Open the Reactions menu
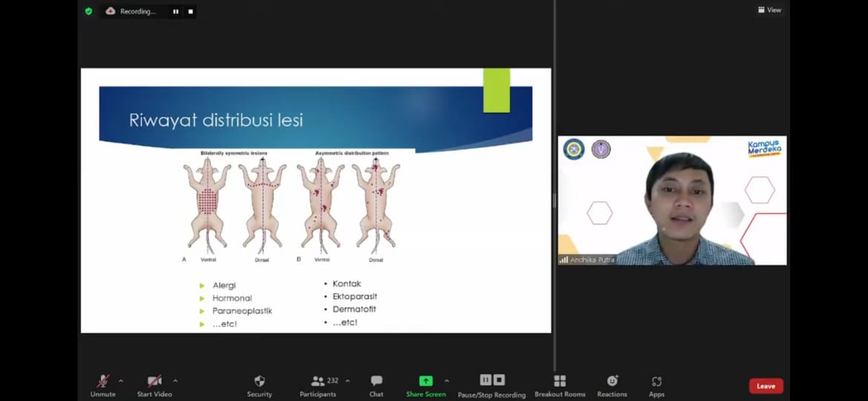The width and height of the screenshot is (868, 401). 612,382
